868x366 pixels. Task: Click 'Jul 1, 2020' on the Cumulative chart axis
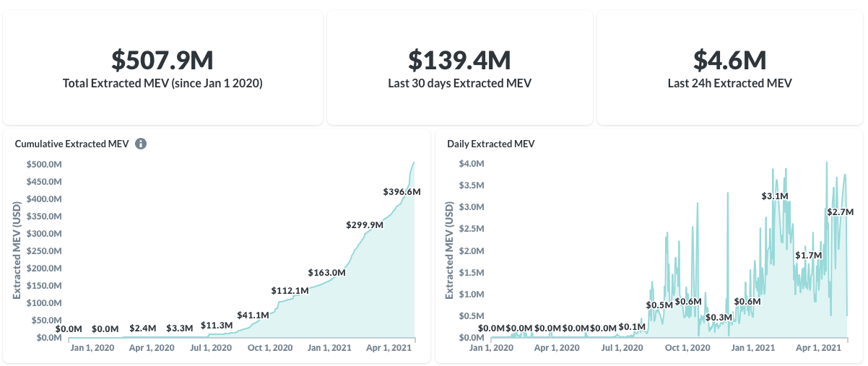pos(212,348)
